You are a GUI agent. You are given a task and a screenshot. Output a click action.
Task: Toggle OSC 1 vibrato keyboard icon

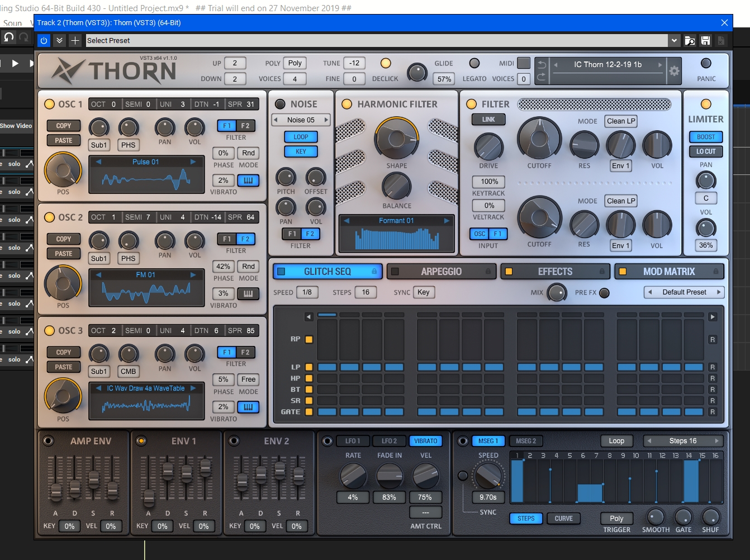click(x=248, y=181)
